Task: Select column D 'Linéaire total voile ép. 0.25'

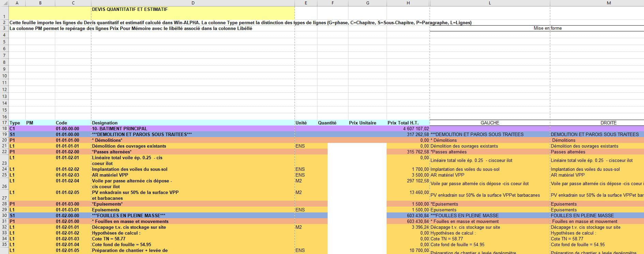Action: (x=193, y=161)
